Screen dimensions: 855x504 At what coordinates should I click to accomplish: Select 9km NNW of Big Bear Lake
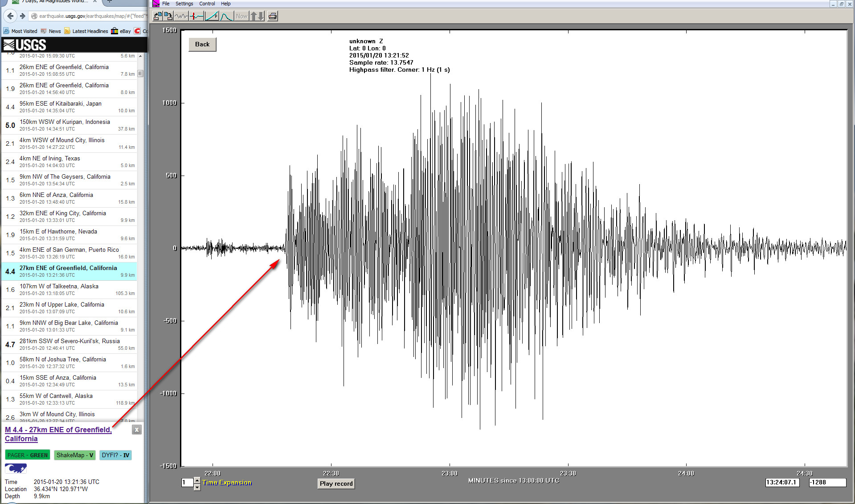tap(69, 326)
